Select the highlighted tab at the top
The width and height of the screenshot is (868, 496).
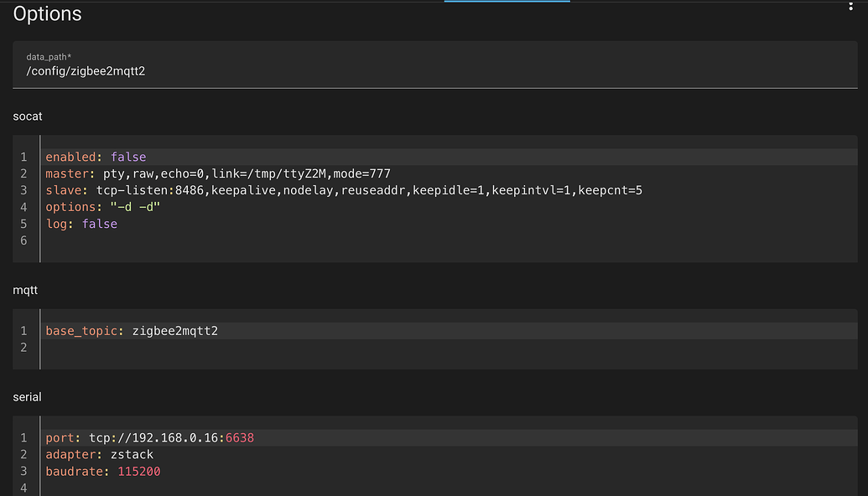coord(507,3)
